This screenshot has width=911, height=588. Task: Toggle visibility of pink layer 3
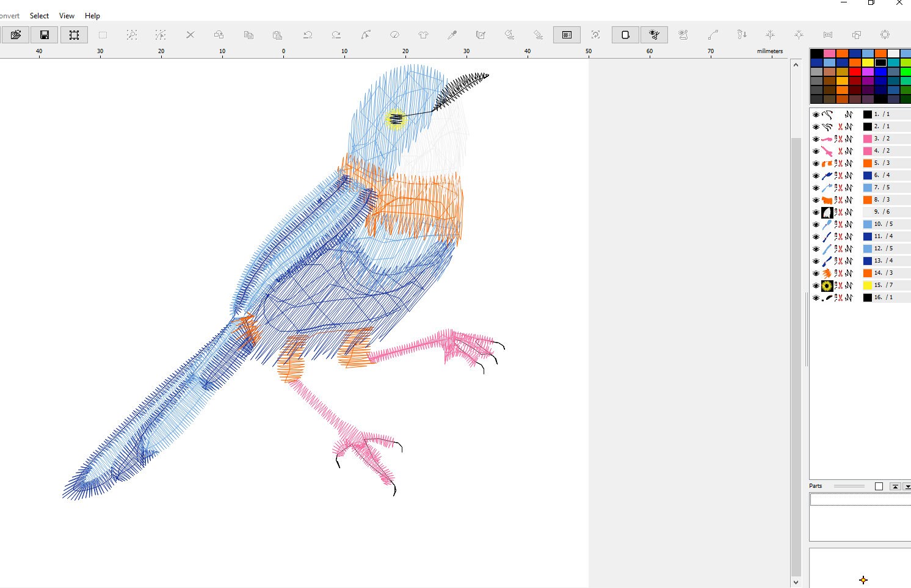point(816,139)
